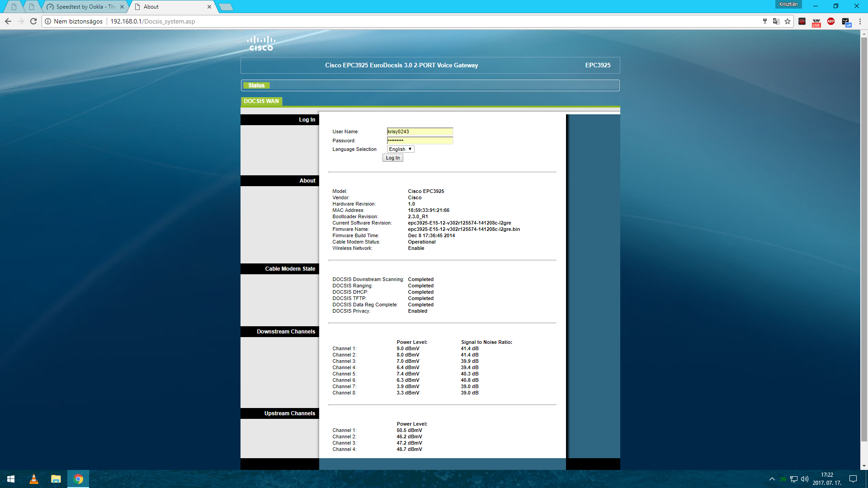868x488 pixels.
Task: Click the saved password key icon
Action: (x=765, y=21)
